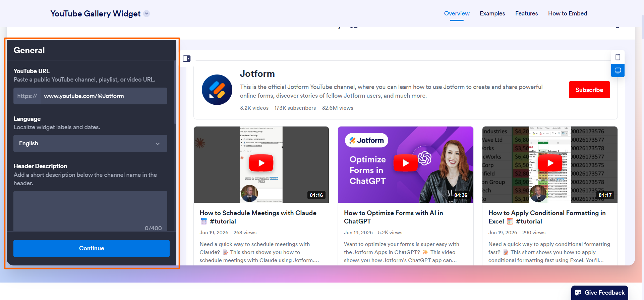This screenshot has height=300, width=644.
Task: Click the page's vertical scrollbar
Action: coord(642,27)
